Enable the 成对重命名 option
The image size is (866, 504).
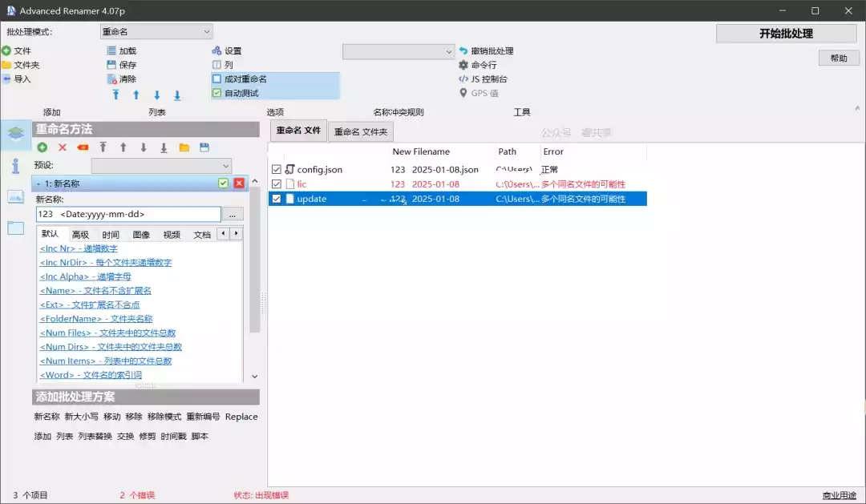215,79
